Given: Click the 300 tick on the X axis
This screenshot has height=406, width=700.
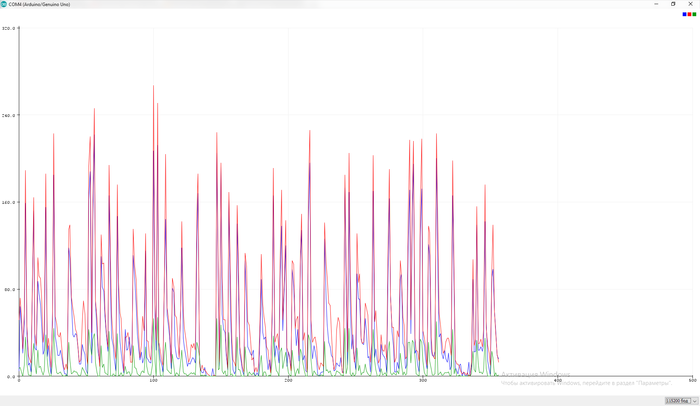Looking at the screenshot, I should coord(423,381).
